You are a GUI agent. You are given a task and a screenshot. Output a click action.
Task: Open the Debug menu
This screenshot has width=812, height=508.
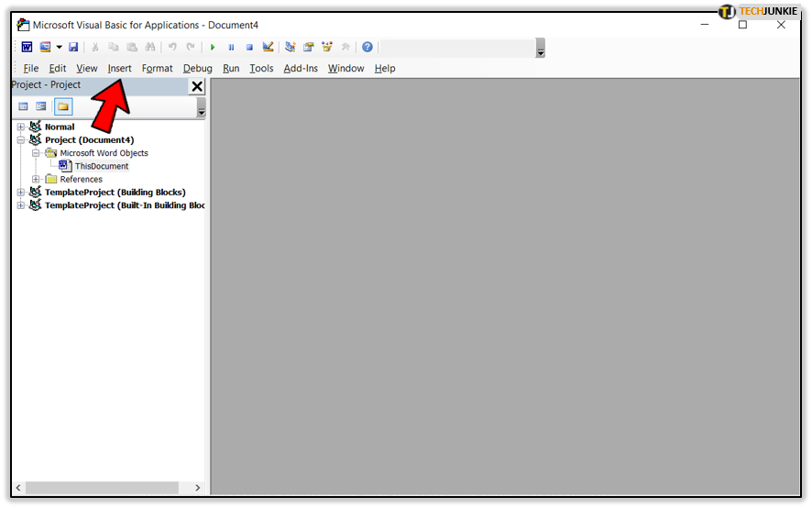[198, 69]
